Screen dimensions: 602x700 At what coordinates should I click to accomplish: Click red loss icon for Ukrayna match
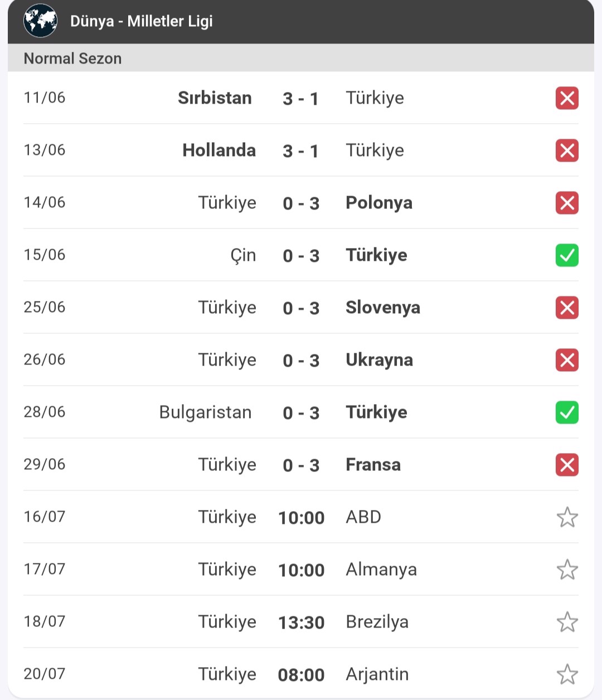[567, 360]
